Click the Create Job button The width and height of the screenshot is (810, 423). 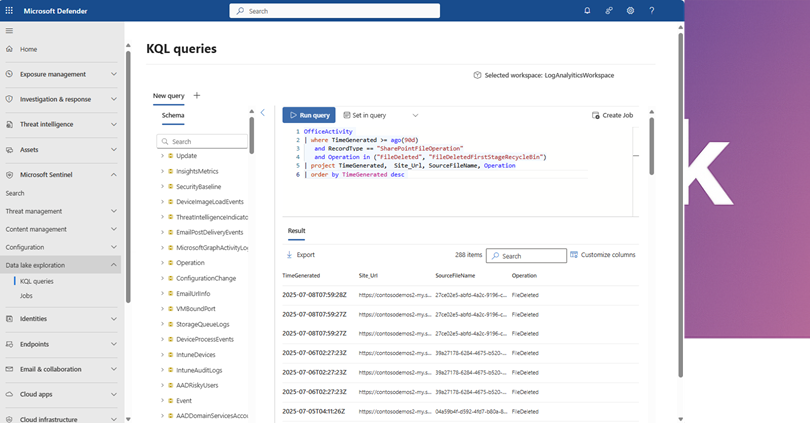(612, 115)
